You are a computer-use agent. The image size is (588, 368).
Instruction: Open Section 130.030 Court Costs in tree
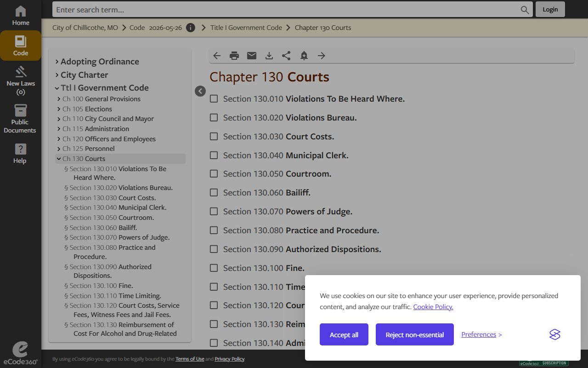point(110,198)
